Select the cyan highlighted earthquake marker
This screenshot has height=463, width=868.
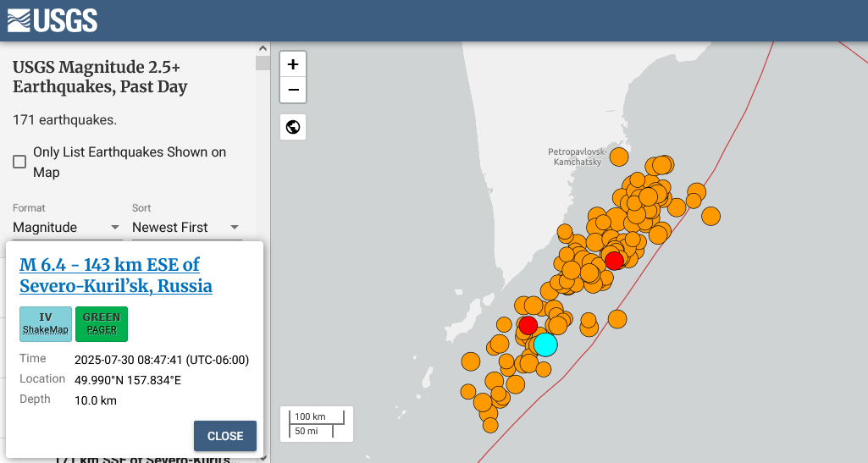pyautogui.click(x=545, y=344)
